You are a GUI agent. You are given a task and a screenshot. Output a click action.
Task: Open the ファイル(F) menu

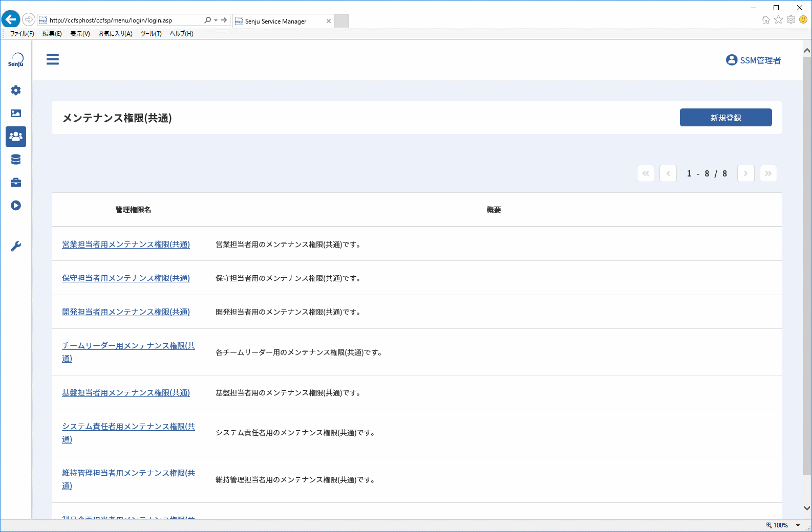[x=22, y=34]
